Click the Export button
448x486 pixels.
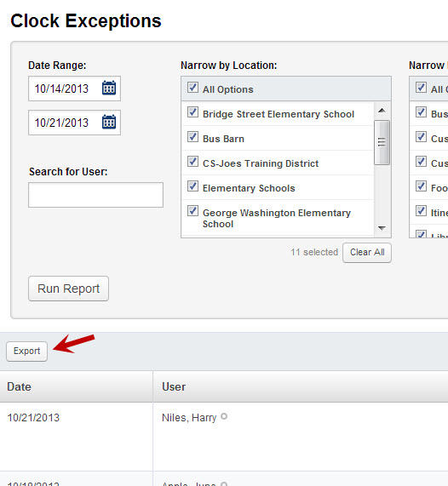point(26,352)
